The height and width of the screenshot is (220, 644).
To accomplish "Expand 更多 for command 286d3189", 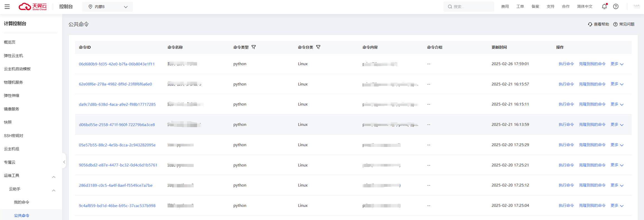I will click(x=617, y=185).
